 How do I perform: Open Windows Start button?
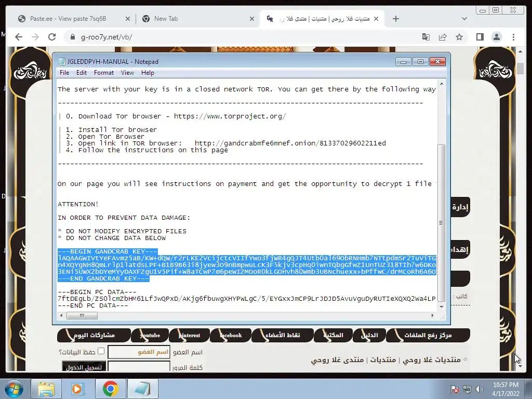[14, 389]
